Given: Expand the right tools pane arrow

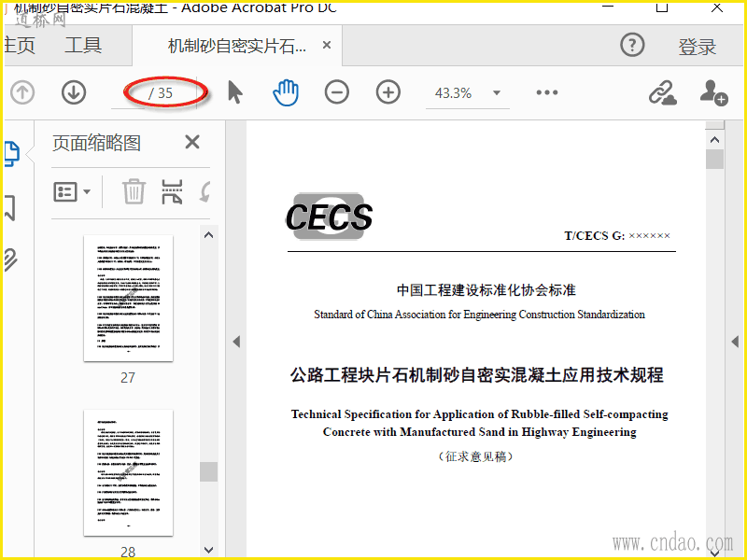Looking at the screenshot, I should tap(735, 342).
